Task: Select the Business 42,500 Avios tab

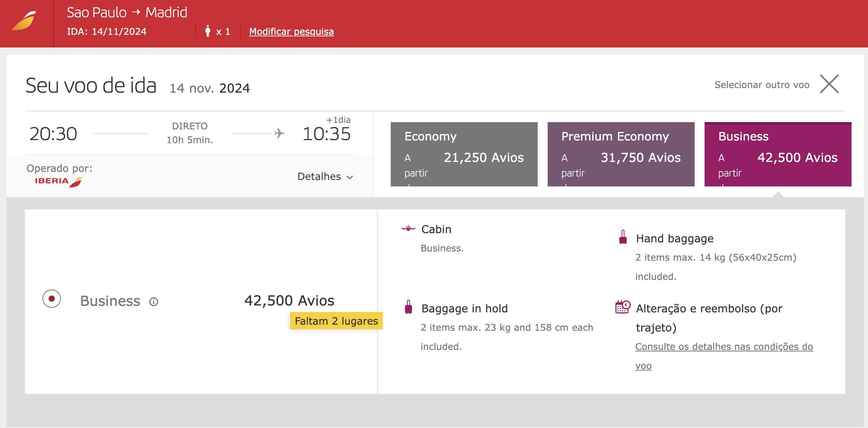Action: point(778,154)
